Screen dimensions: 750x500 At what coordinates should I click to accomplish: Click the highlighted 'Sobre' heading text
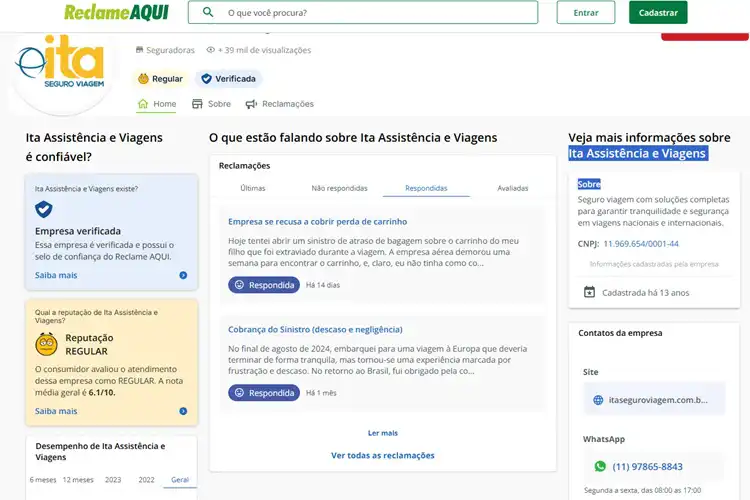pyautogui.click(x=589, y=184)
